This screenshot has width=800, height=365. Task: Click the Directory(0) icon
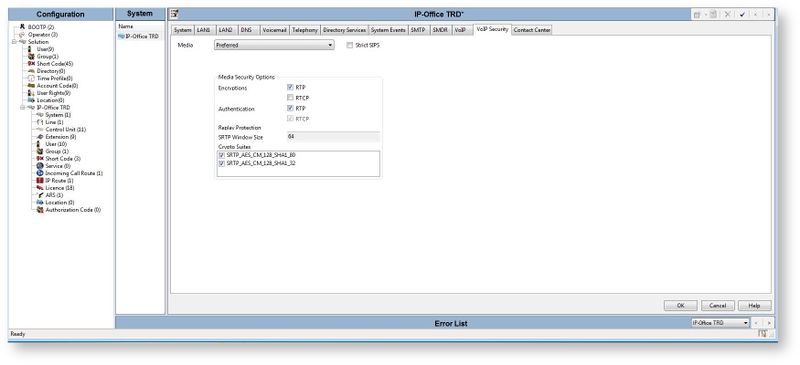click(31, 71)
